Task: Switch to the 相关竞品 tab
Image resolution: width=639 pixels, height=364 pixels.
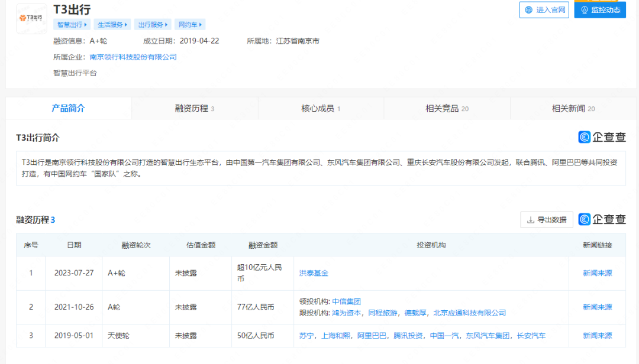Action: (447, 108)
